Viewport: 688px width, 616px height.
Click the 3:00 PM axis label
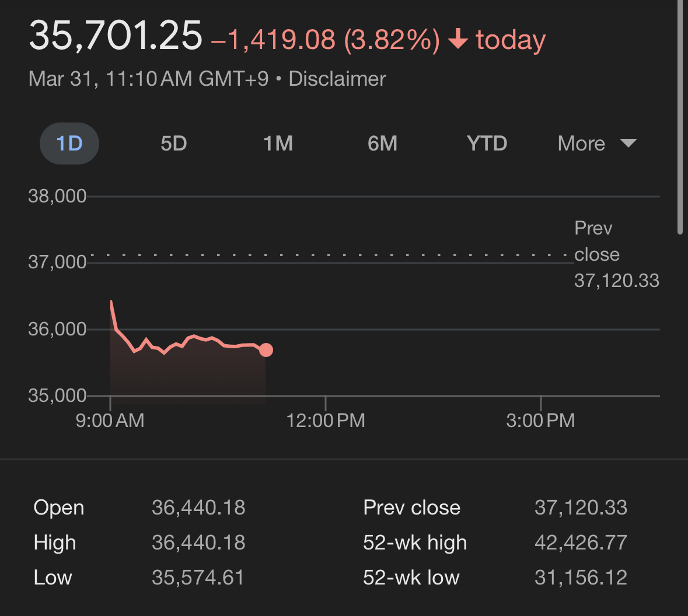540,421
